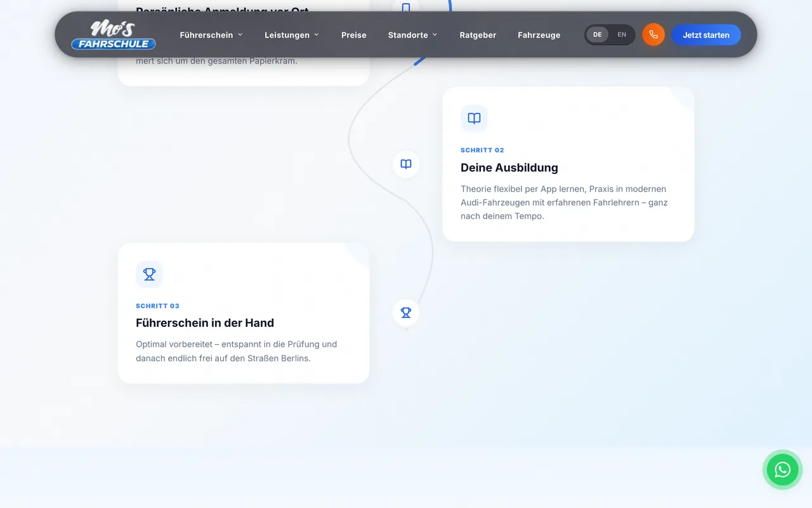The image size is (812, 508).
Task: Expand the Führerschein chevron arrow
Action: point(240,35)
